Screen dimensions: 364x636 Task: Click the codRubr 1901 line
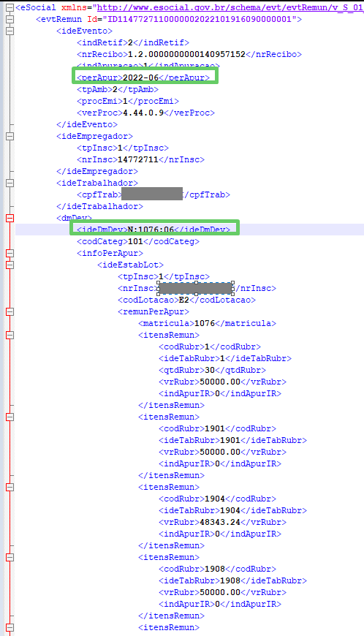point(217,428)
